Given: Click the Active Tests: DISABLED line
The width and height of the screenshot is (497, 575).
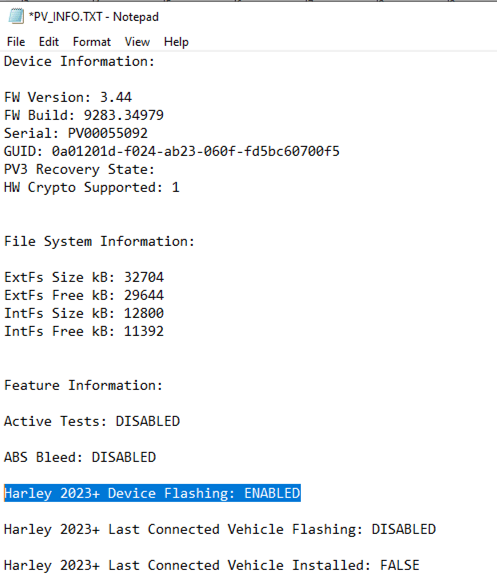Looking at the screenshot, I should [x=92, y=421].
